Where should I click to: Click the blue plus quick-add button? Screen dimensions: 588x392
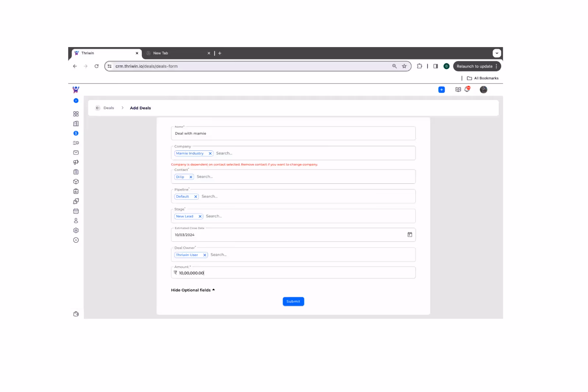tap(441, 90)
